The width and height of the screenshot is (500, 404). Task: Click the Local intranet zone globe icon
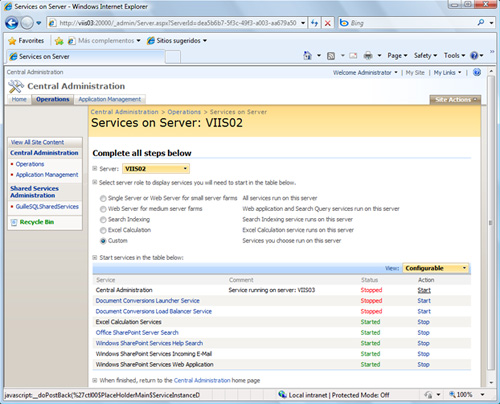[x=282, y=395]
